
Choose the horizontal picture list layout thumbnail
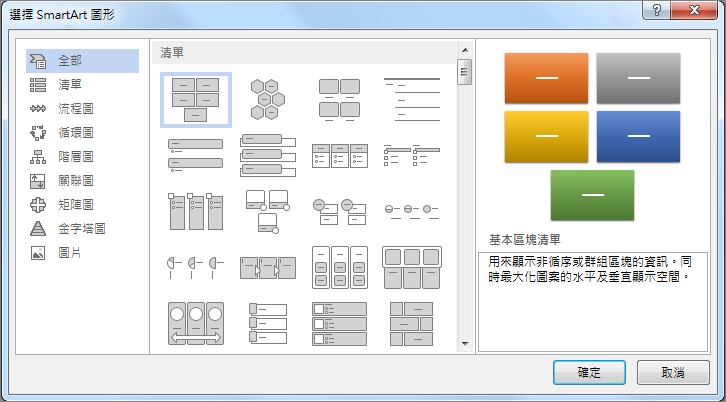tap(412, 268)
